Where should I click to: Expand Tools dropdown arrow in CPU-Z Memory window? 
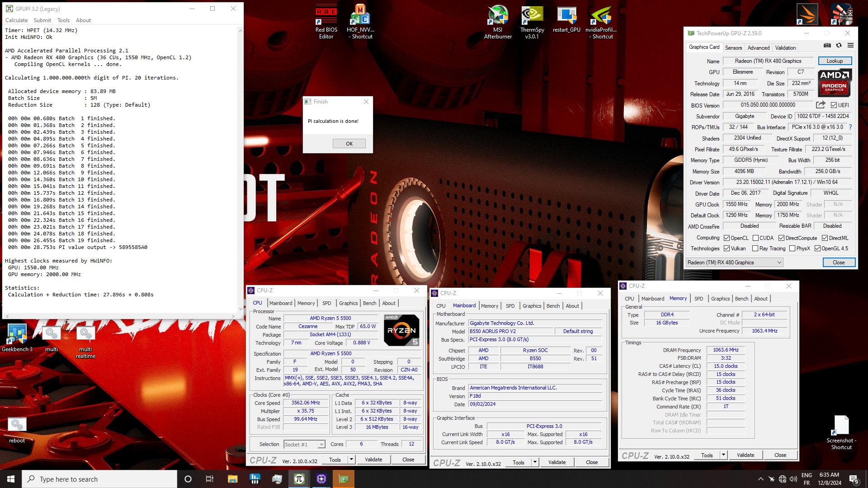723,455
